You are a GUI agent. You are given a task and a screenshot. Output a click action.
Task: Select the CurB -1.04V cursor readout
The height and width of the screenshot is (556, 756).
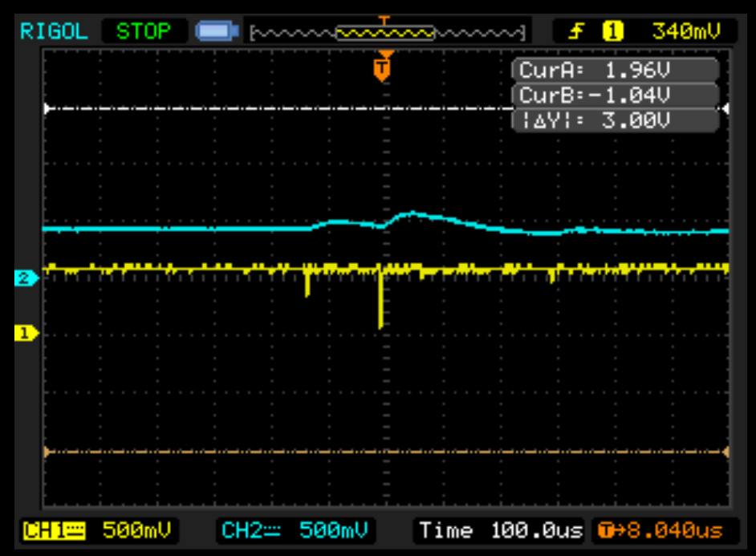[615, 95]
